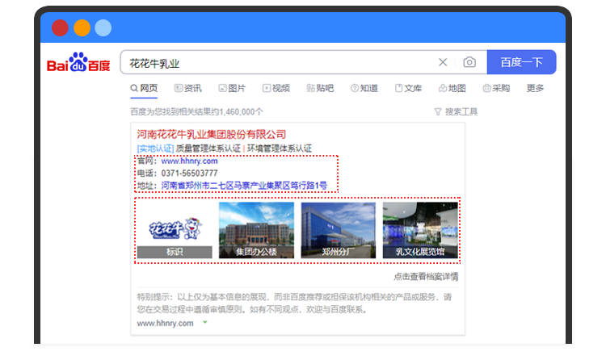Switch to the 地图 tab
Viewport: 606px width, 364px height.
click(x=452, y=89)
